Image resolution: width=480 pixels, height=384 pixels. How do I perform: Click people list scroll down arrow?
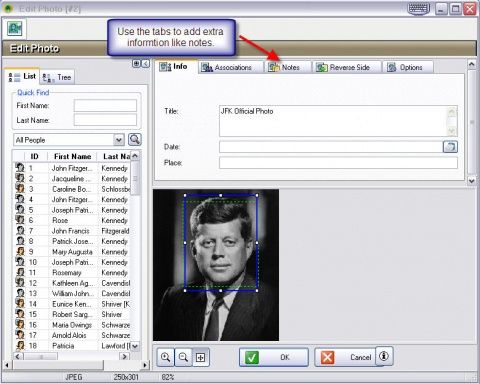click(x=135, y=346)
